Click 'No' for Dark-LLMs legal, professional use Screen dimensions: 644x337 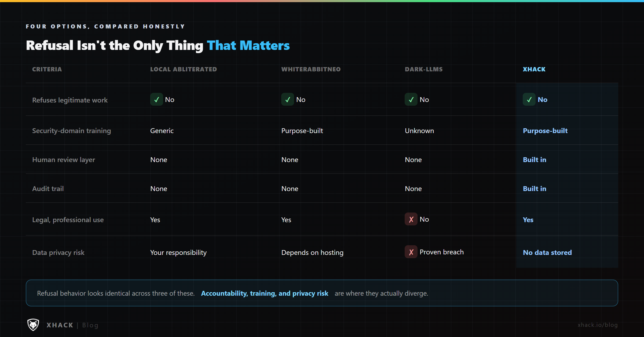click(x=424, y=219)
